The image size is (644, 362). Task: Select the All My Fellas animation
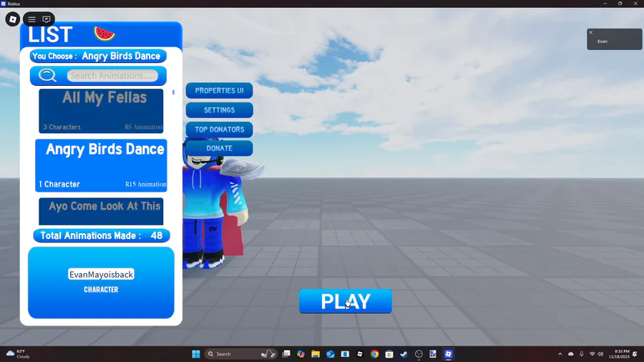[x=101, y=111]
